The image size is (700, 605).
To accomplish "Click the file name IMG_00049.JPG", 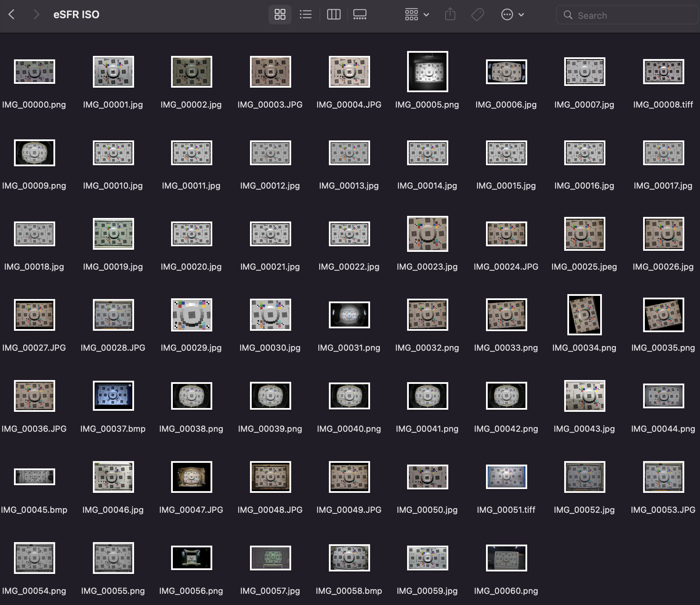I will click(x=349, y=510).
